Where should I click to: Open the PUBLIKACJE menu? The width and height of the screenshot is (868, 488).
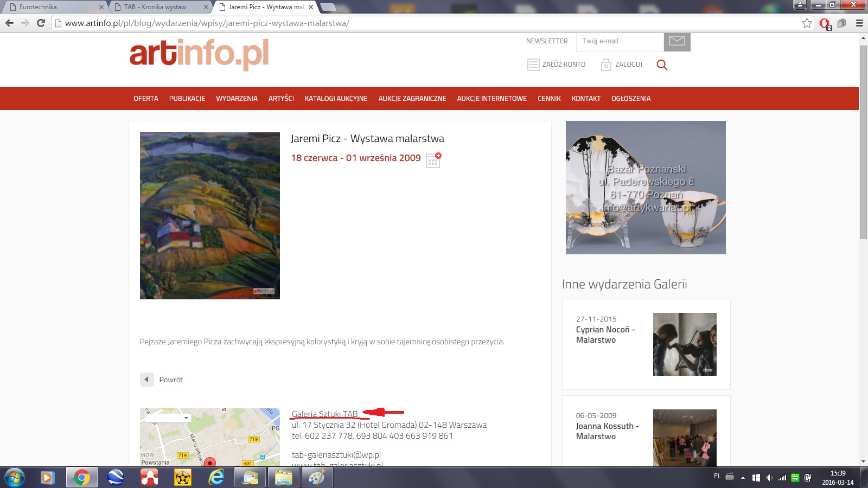click(187, 99)
